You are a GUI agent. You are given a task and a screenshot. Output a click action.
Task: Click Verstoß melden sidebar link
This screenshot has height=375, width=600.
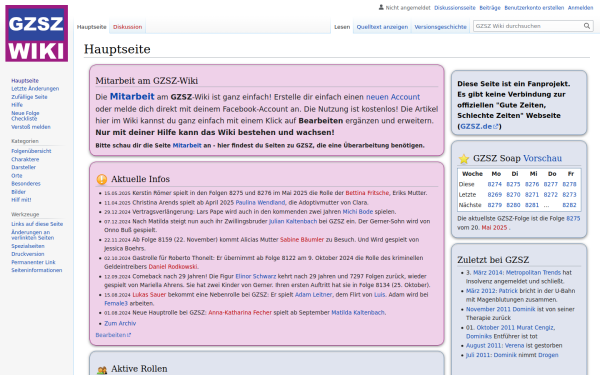point(31,127)
